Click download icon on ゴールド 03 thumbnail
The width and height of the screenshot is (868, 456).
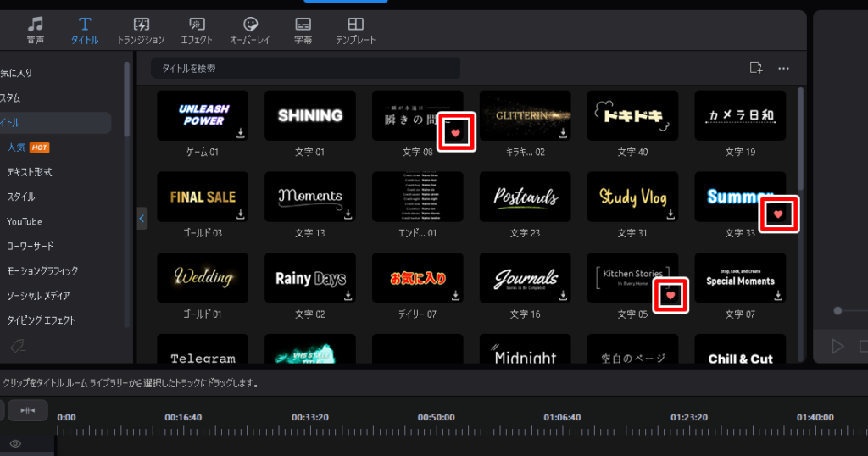pos(240,214)
